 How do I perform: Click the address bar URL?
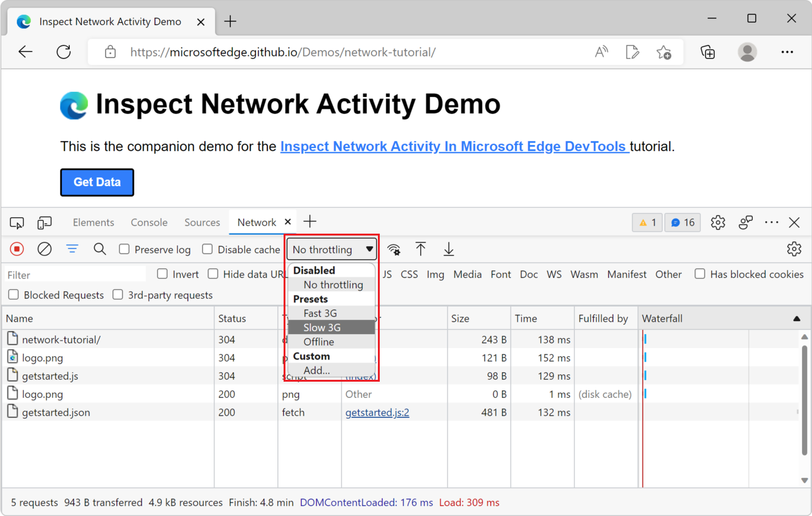(x=283, y=52)
